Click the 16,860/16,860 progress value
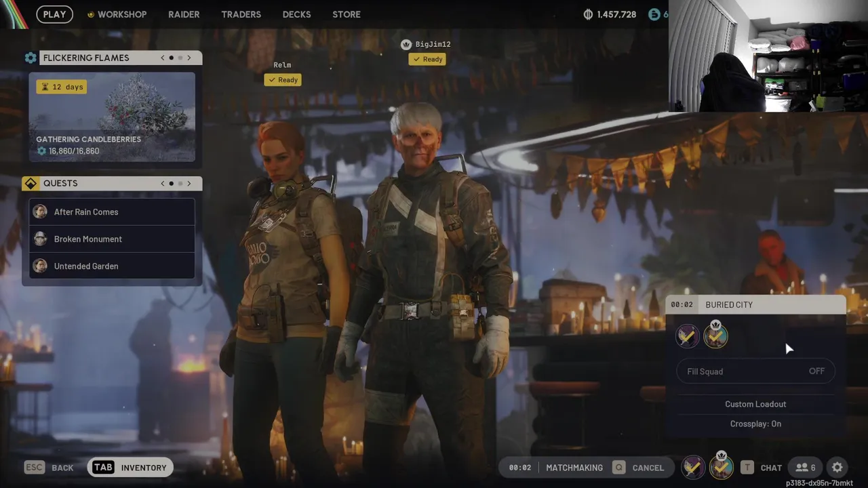 pyautogui.click(x=74, y=151)
